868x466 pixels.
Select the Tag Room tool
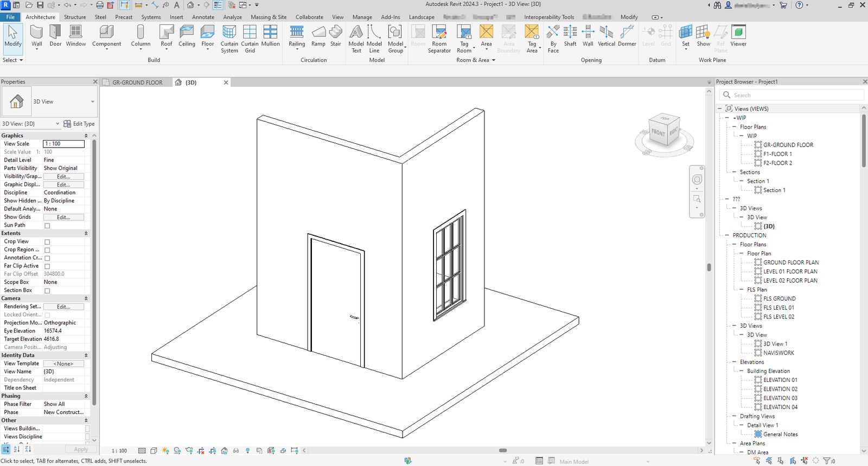[x=464, y=39]
